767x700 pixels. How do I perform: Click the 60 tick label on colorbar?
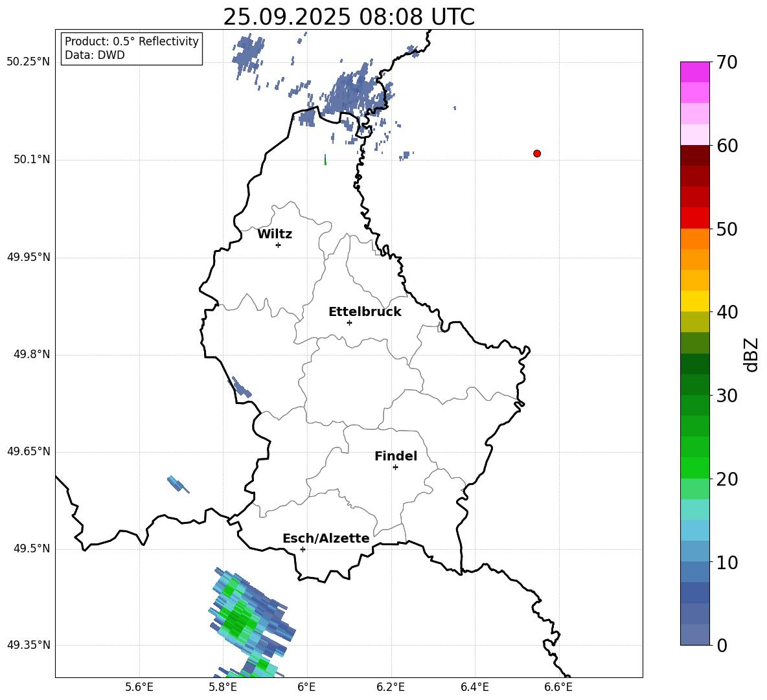click(727, 146)
